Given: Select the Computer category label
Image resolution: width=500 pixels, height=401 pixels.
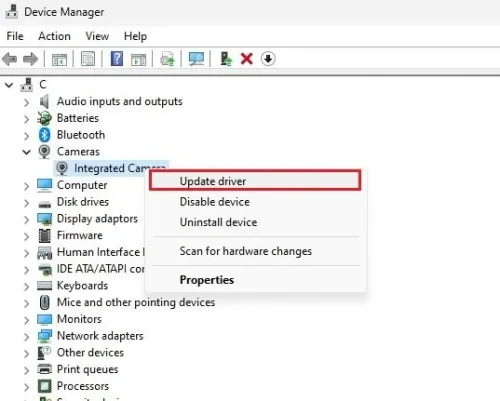Looking at the screenshot, I should click(82, 185).
